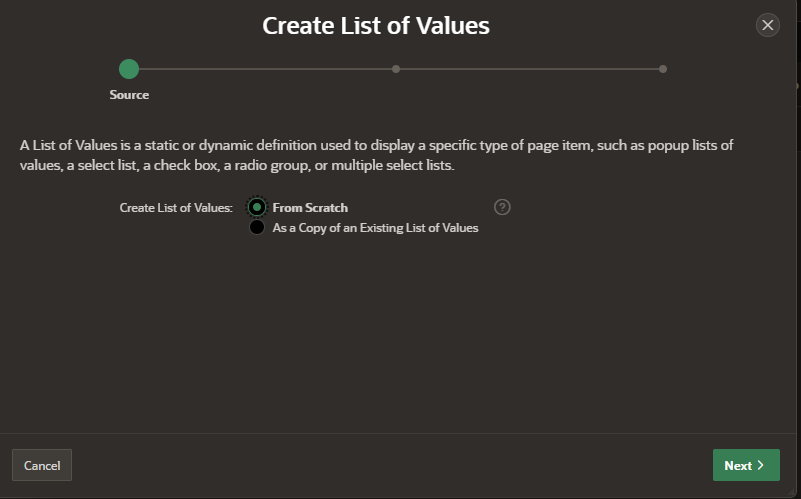Image resolution: width=801 pixels, height=499 pixels.
Task: Click the second wizard step dot
Action: (x=396, y=69)
